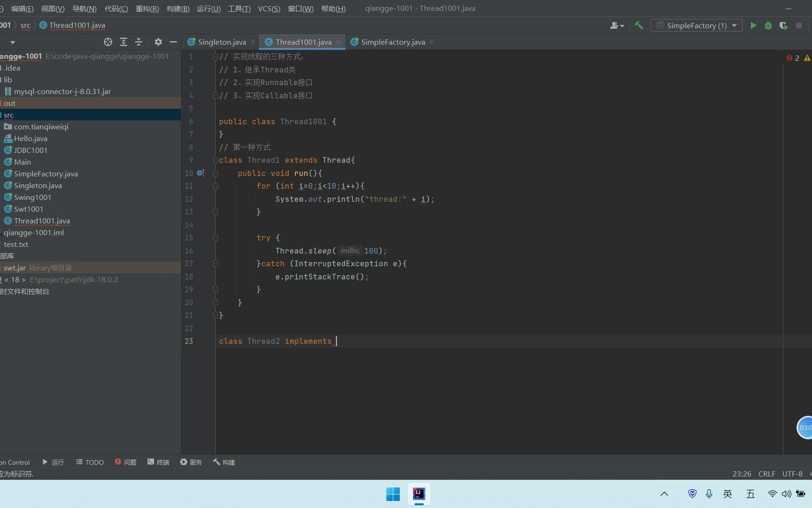Click the IntelliJ IDEA taskbar icon
The height and width of the screenshot is (508, 812).
[x=419, y=494]
